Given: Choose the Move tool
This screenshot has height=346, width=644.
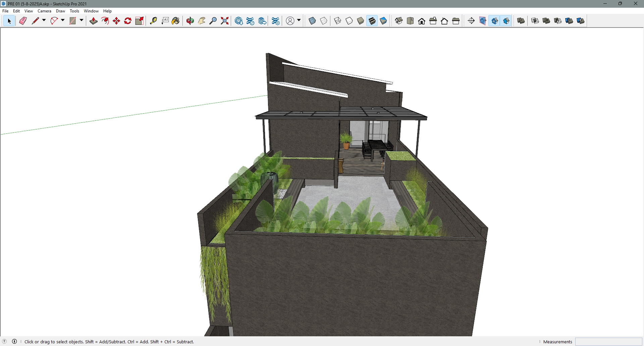Looking at the screenshot, I should (116, 21).
